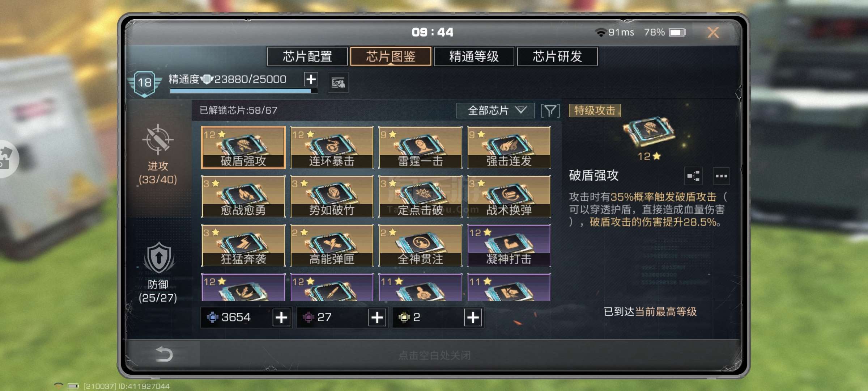Image resolution: width=868 pixels, height=391 pixels.
Task: Open the share tree icon beside 破盾强攻
Action: (x=693, y=176)
